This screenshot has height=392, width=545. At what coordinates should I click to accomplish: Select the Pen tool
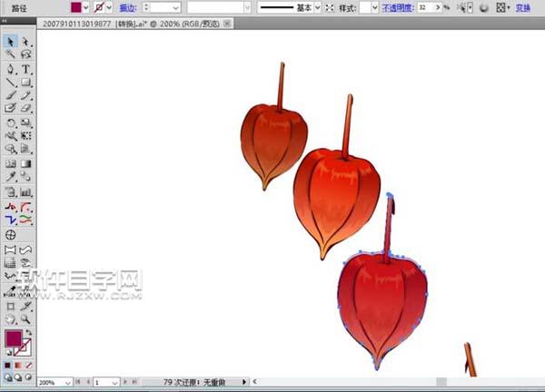coord(10,69)
